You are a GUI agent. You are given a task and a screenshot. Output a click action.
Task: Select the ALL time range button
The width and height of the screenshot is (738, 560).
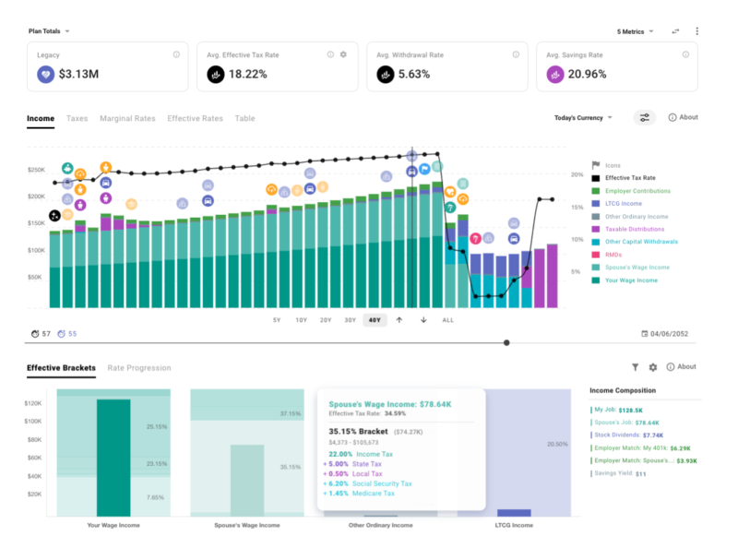coord(447,320)
